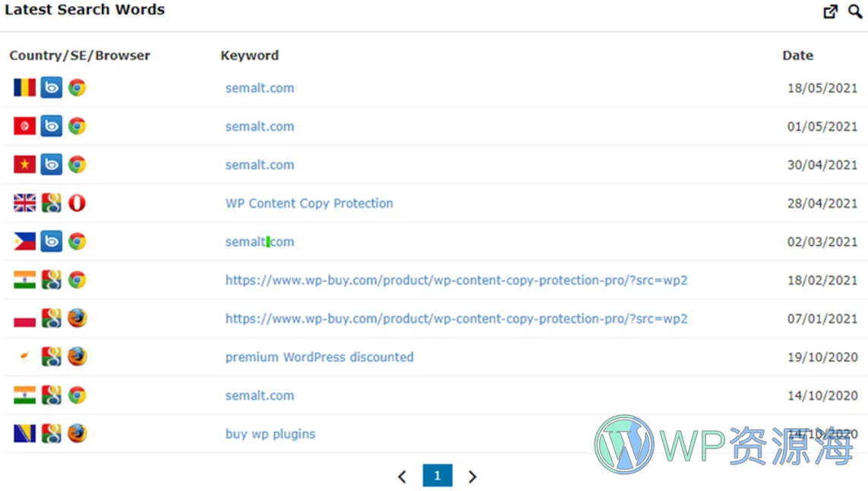Screen dimensions: 868x491
Task: Click UK flag in 28/04/2021 row
Action: 24,203
